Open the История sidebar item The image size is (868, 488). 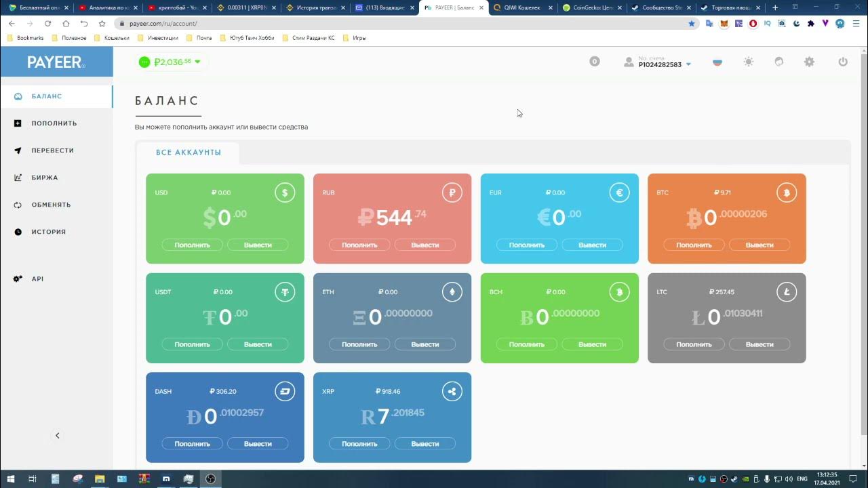pos(56,232)
